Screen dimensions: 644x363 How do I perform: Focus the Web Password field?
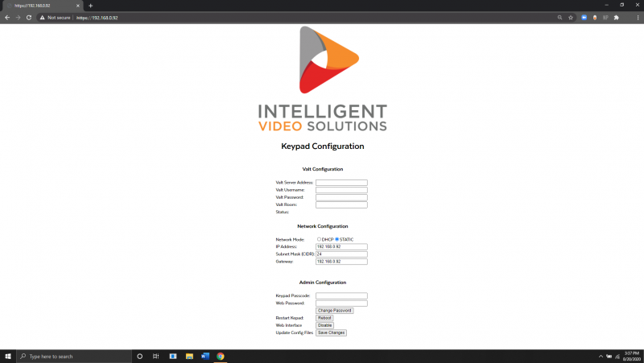tap(341, 303)
